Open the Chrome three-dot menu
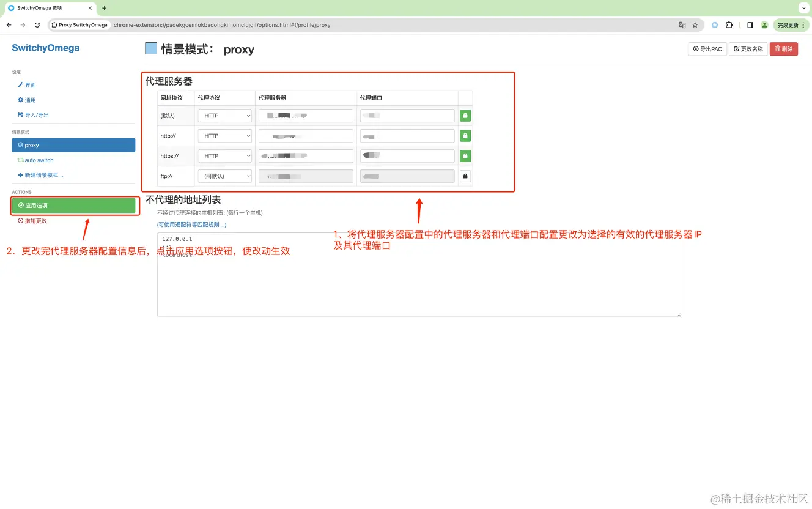 click(x=803, y=25)
